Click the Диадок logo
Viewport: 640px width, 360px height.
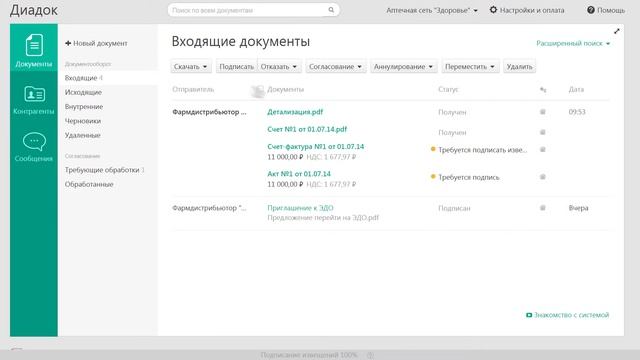34,10
